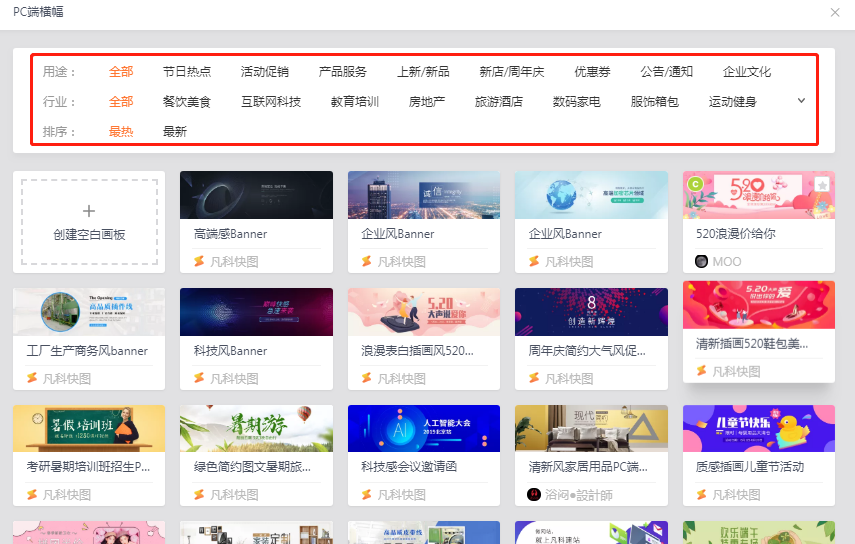Click the MOO author name
The height and width of the screenshot is (544, 855).
pyautogui.click(x=727, y=262)
